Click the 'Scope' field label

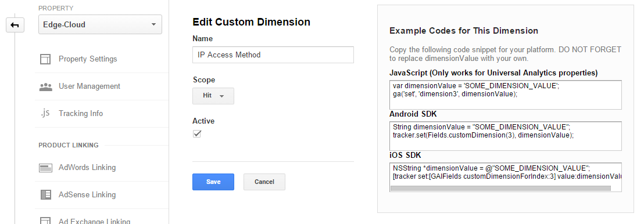tap(203, 80)
